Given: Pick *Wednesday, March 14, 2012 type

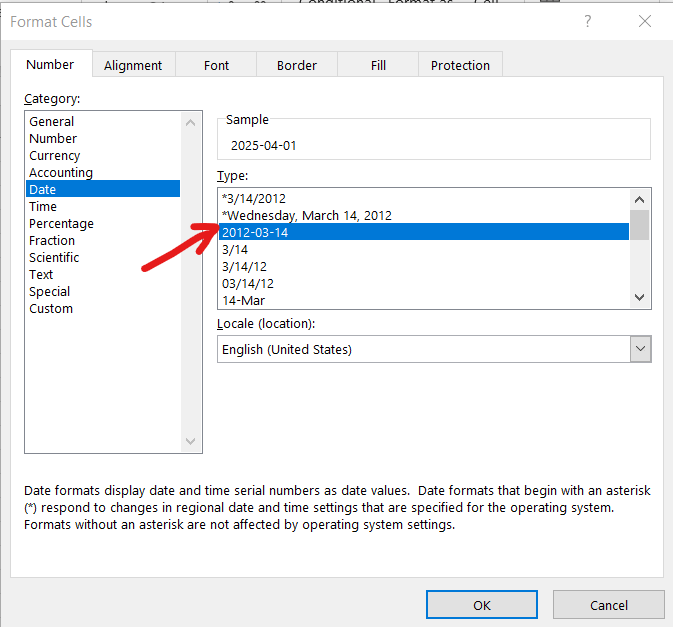Looking at the screenshot, I should point(424,215).
